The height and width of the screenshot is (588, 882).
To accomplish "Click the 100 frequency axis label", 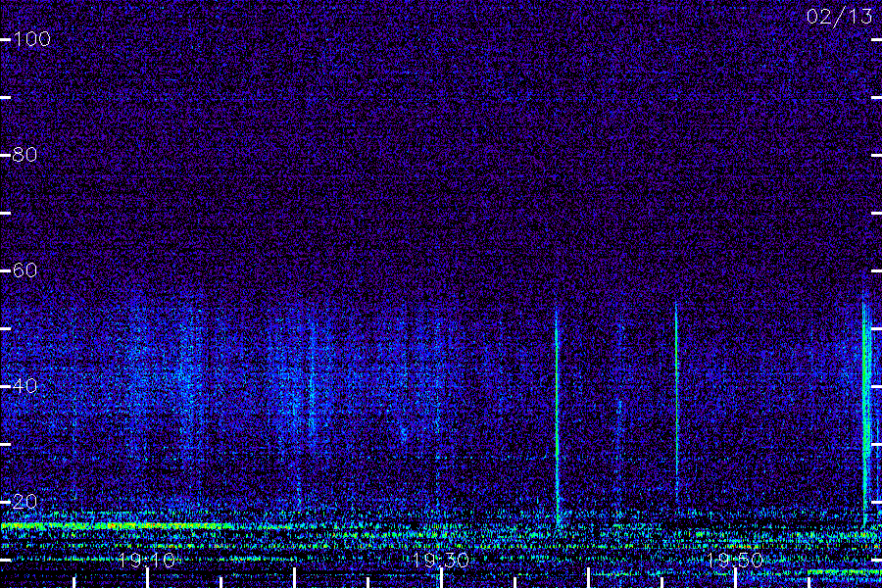I will pos(31,39).
